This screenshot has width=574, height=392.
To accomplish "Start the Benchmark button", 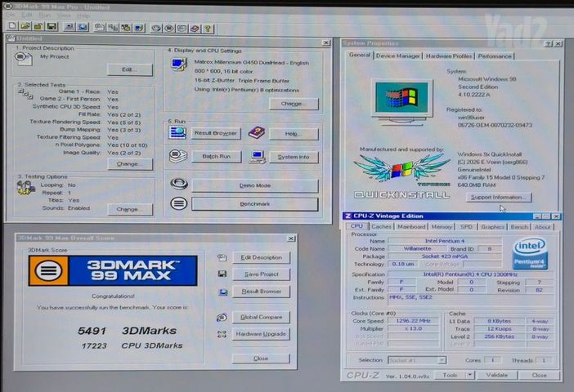I will tap(255, 203).
